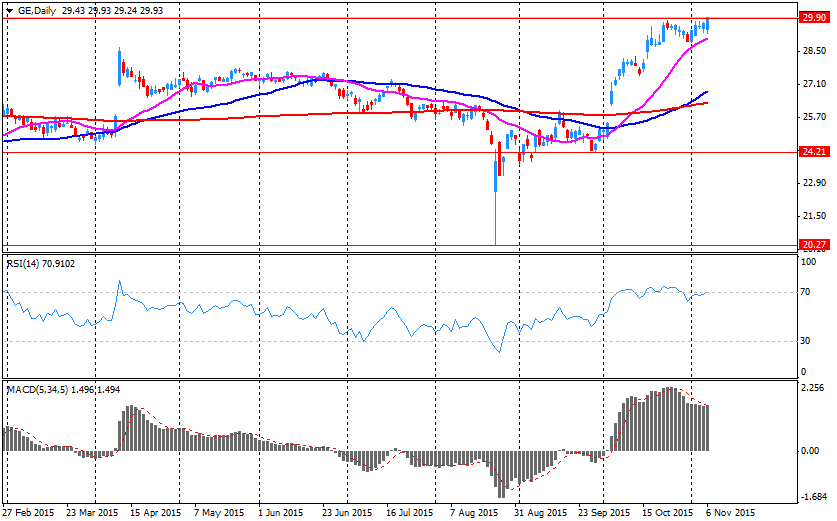Image resolution: width=837 pixels, height=521 pixels.
Task: Click the RSI 30 level label
Action: (x=806, y=341)
